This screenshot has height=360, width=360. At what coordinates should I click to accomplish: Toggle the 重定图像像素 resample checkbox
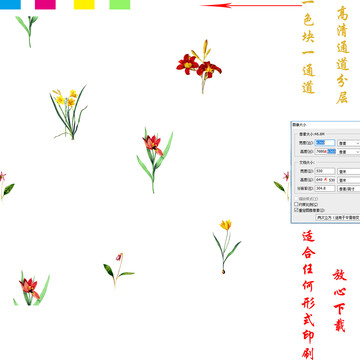(x=296, y=210)
